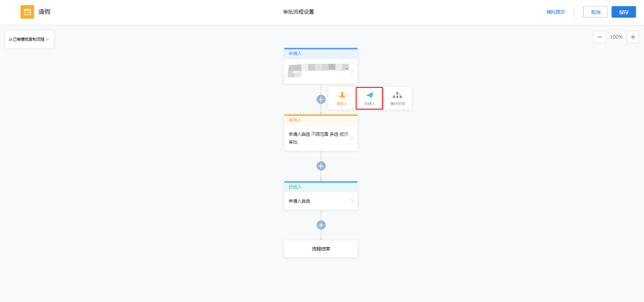Save the flow with 保存 button
The image size is (644, 302).
624,12
